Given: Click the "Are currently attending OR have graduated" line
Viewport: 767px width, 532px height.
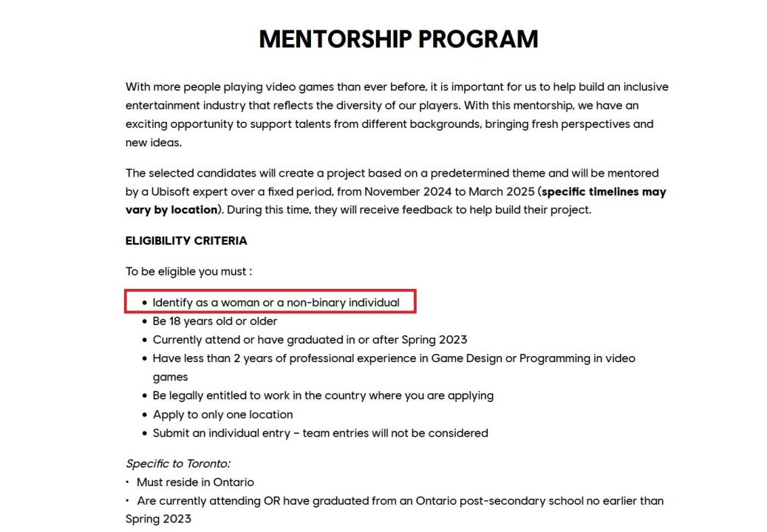Looking at the screenshot, I should click(400, 501).
